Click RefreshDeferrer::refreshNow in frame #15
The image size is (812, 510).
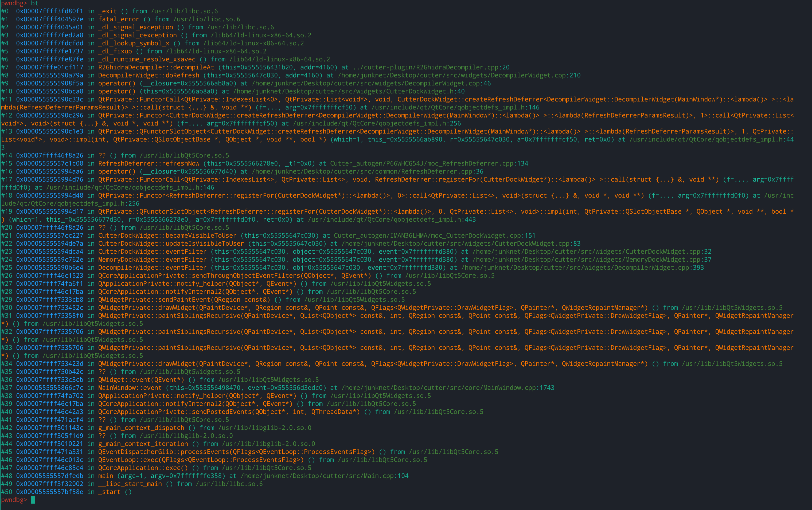[x=149, y=163]
